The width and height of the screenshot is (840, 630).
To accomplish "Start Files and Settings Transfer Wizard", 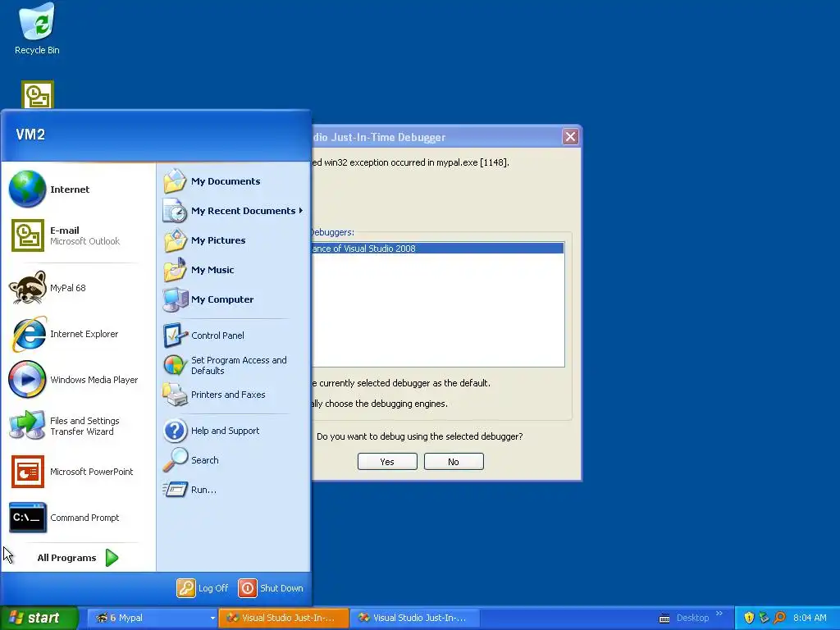I will click(64, 426).
